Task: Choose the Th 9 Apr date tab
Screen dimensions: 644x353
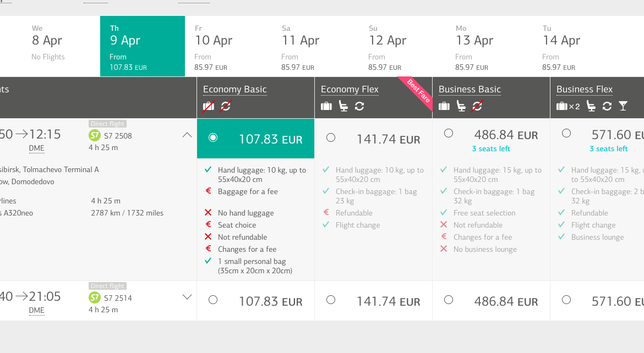Action: pos(143,46)
